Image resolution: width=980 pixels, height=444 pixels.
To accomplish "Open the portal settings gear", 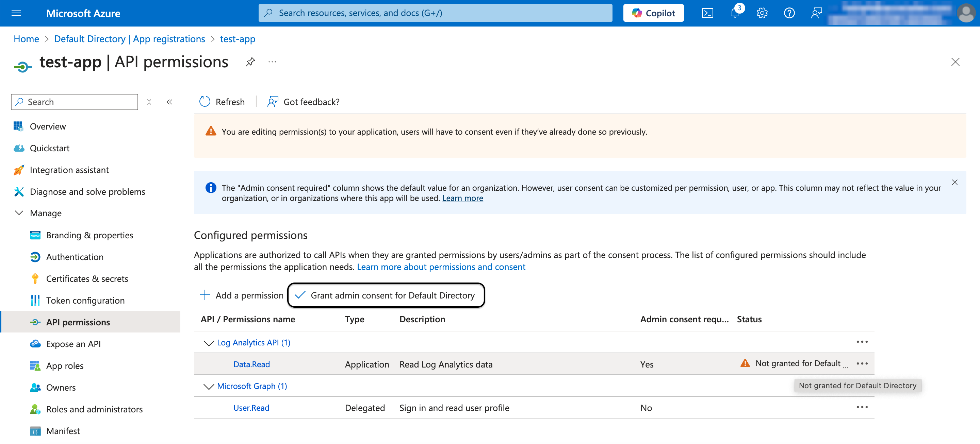I will (x=762, y=13).
